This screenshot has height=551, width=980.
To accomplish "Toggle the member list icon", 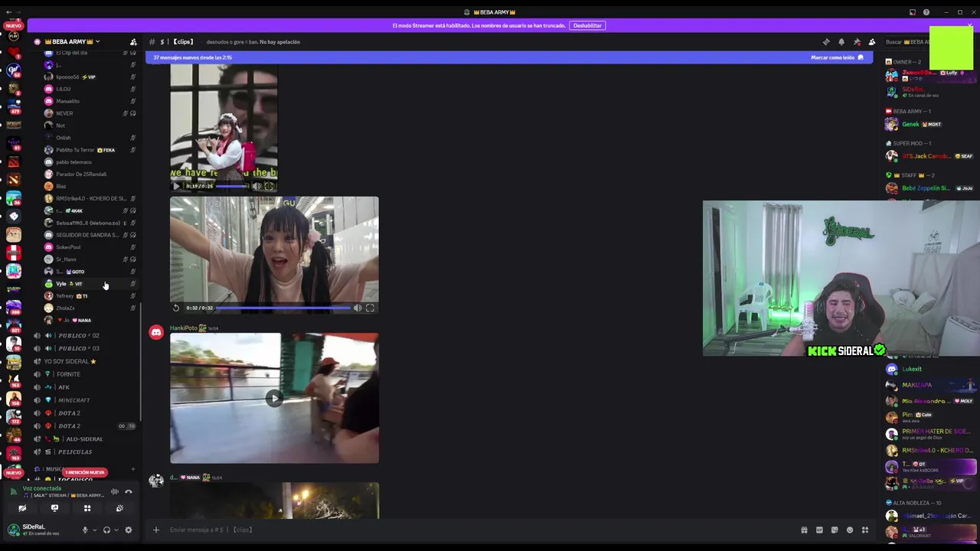I will (871, 42).
